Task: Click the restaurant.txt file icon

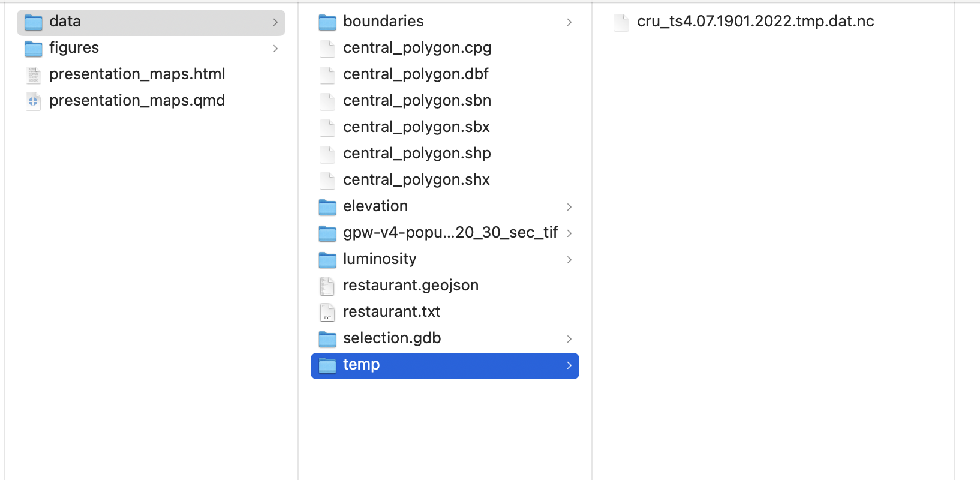Action: (327, 312)
